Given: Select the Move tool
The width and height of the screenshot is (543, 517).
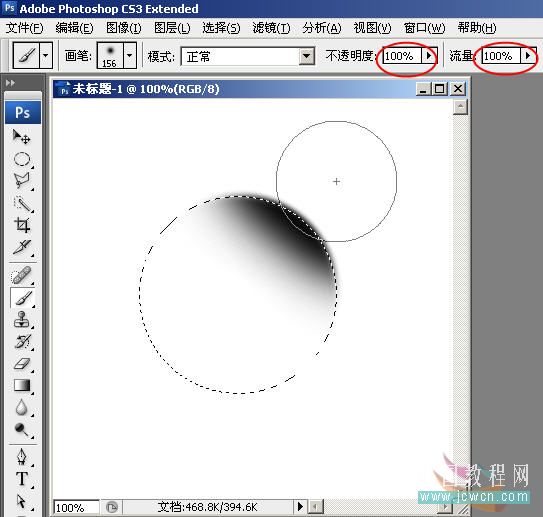Looking at the screenshot, I should tap(21, 137).
